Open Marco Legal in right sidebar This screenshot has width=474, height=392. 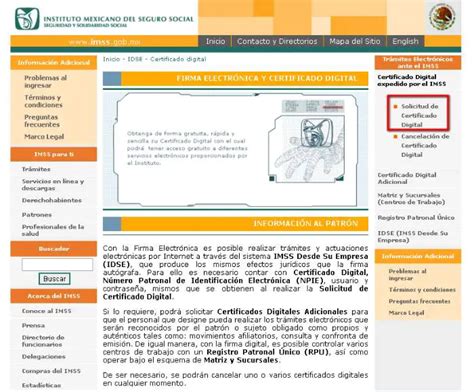406,313
